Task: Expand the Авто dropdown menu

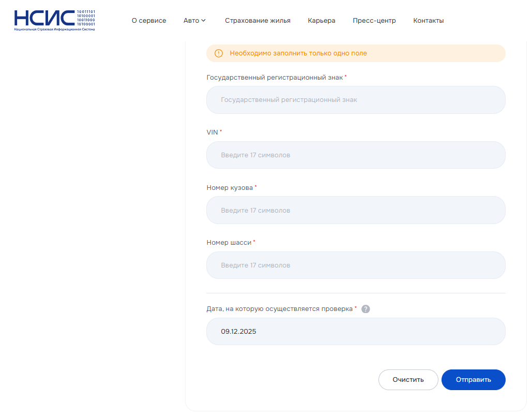Action: click(x=194, y=21)
